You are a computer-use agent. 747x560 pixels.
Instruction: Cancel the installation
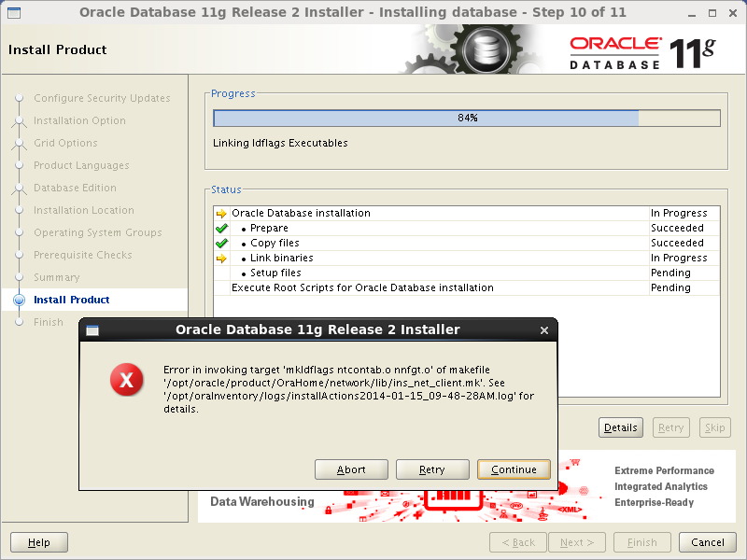[707, 542]
